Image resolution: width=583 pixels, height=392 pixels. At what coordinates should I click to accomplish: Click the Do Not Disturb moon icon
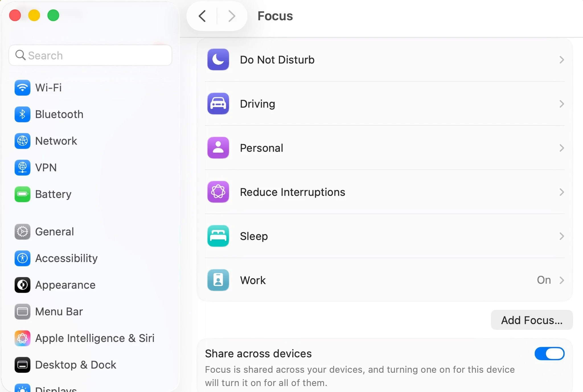pos(218,59)
